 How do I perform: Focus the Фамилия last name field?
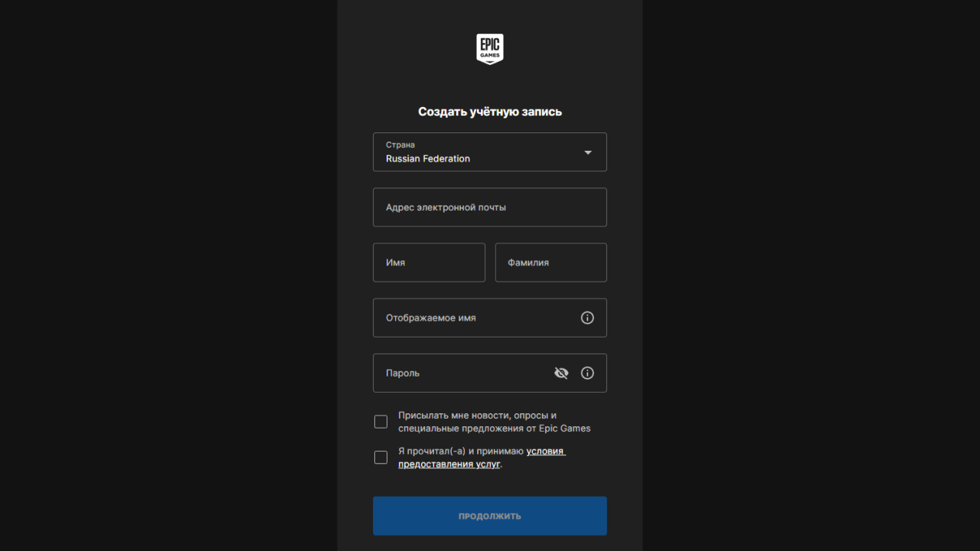[x=551, y=262]
